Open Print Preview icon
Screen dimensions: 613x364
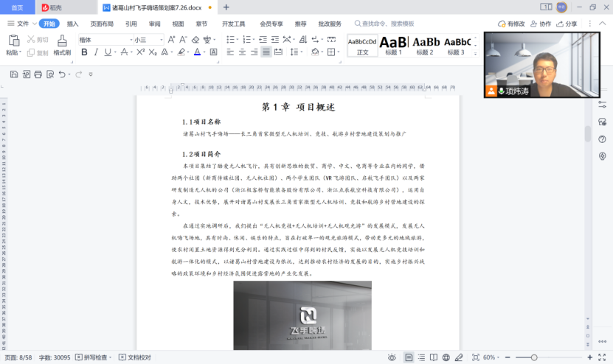pos(50,74)
